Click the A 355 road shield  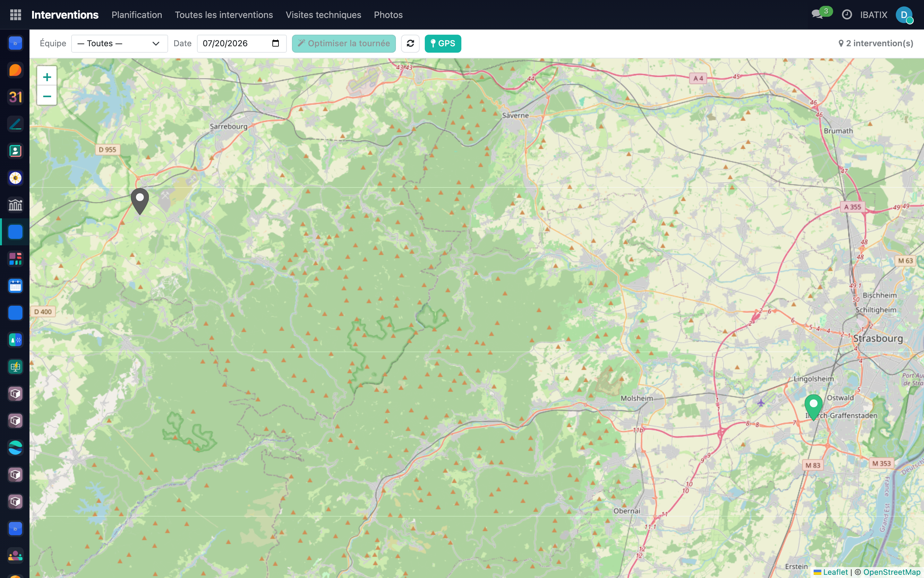pos(852,207)
